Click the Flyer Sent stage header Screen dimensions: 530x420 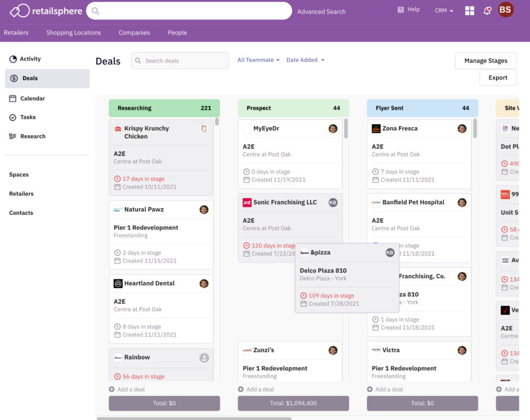click(422, 108)
